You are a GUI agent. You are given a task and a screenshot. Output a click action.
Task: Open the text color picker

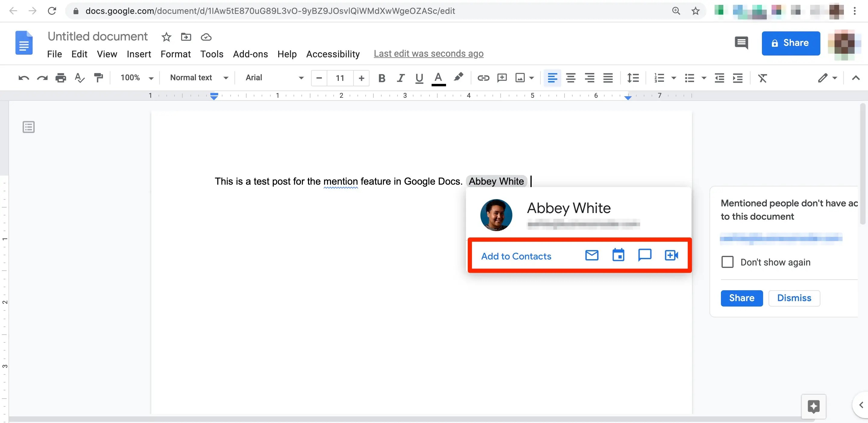point(438,78)
